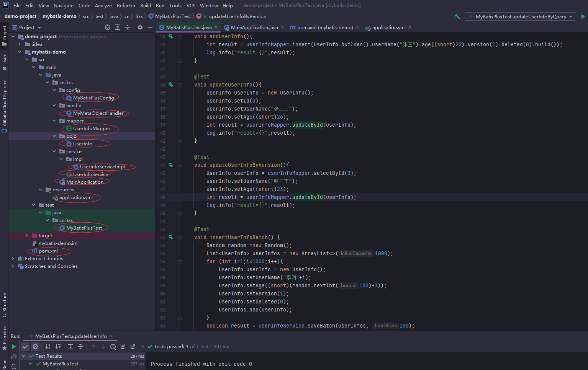Screen dimensions: 588x370
Task: Toggle the Project tool window side button
Action: pos(4,36)
